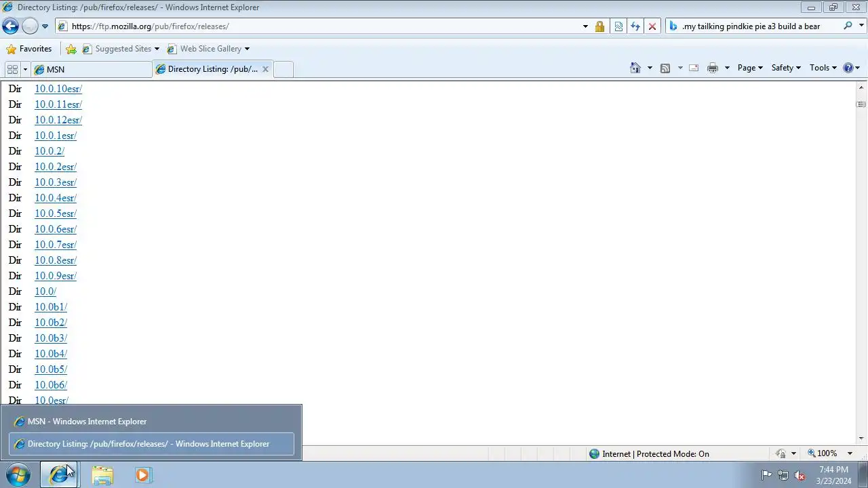Click the page scrollbar thumb
This screenshot has width=868, height=488.
[861, 104]
